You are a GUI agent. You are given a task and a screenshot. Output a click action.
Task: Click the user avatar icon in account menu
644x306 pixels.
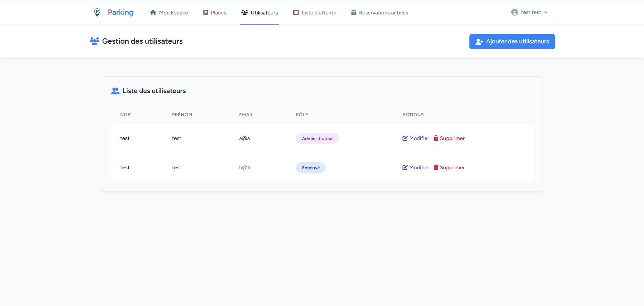(514, 12)
